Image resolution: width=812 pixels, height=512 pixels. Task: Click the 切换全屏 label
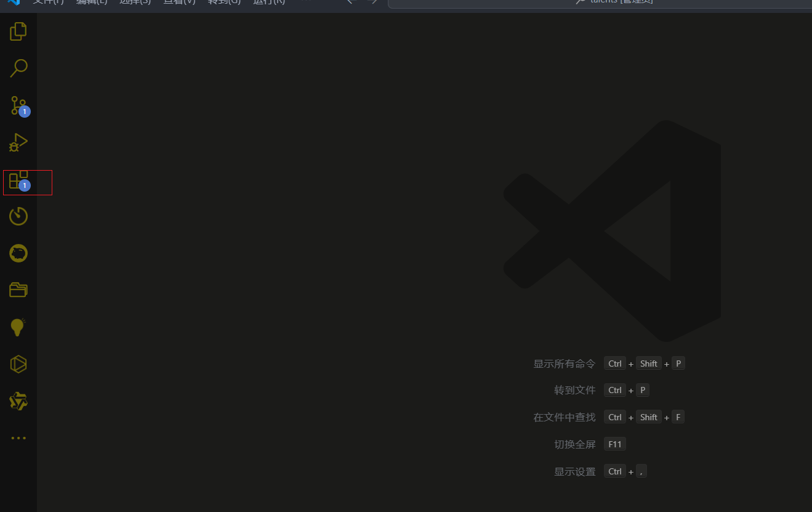click(x=575, y=444)
